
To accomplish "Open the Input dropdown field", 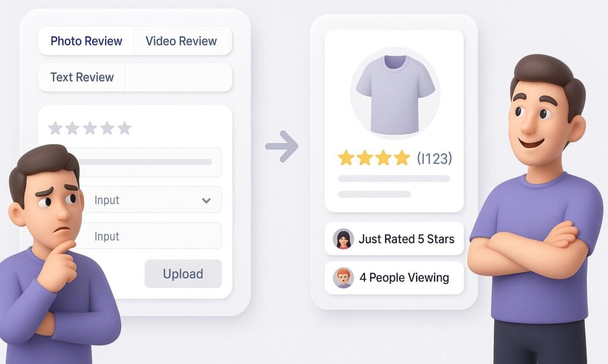I will pos(148,200).
